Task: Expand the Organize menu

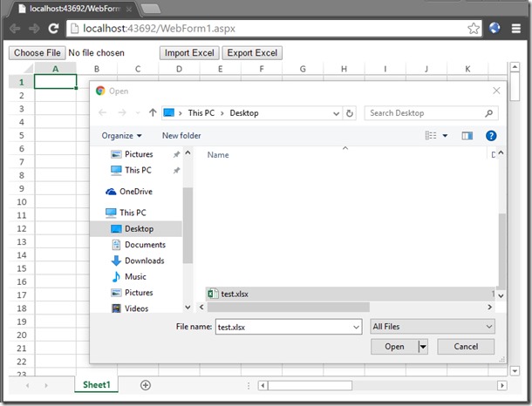Action: 121,136
